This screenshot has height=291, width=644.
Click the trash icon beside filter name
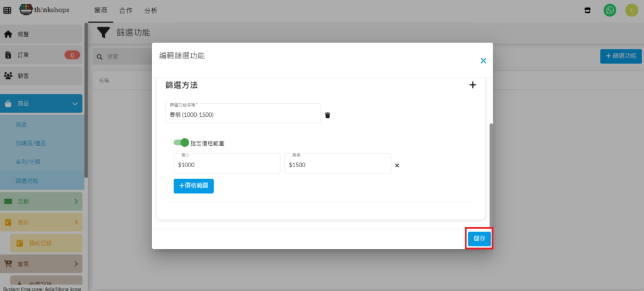327,115
